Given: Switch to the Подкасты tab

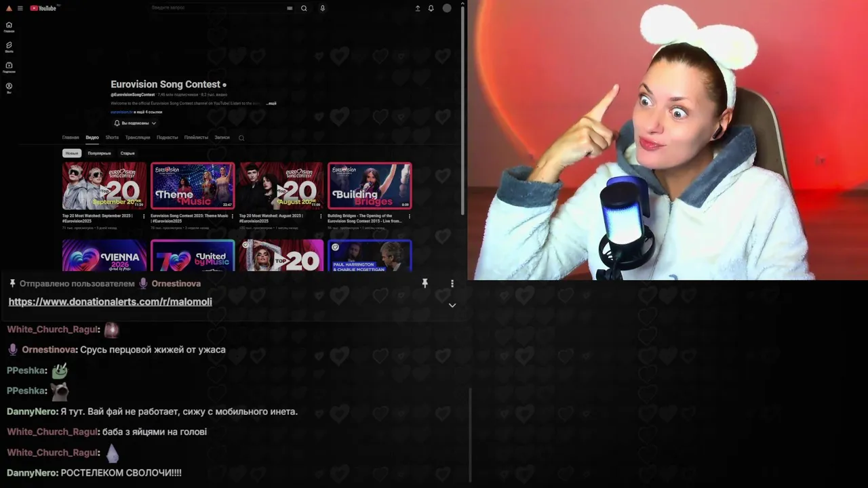Looking at the screenshot, I should tap(167, 138).
